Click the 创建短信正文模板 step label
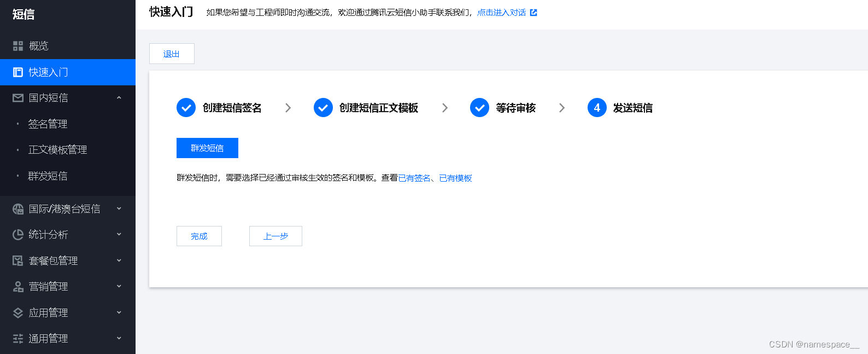The width and height of the screenshot is (868, 354). click(379, 108)
